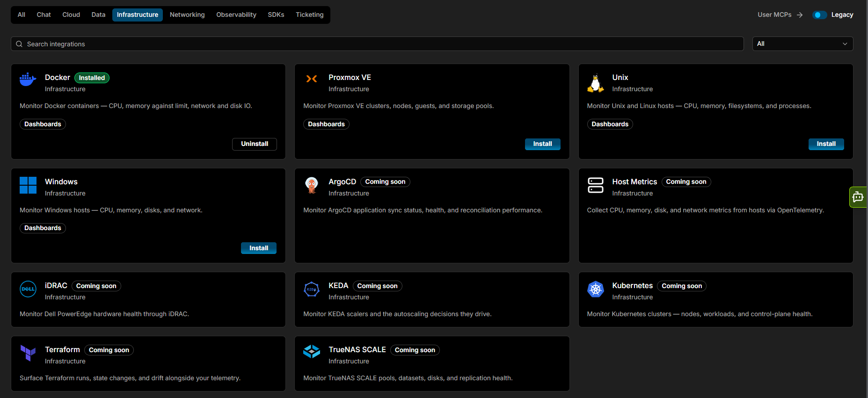Click 'Monitor KEDA scalers' description text
The width and height of the screenshot is (868, 398).
[397, 314]
